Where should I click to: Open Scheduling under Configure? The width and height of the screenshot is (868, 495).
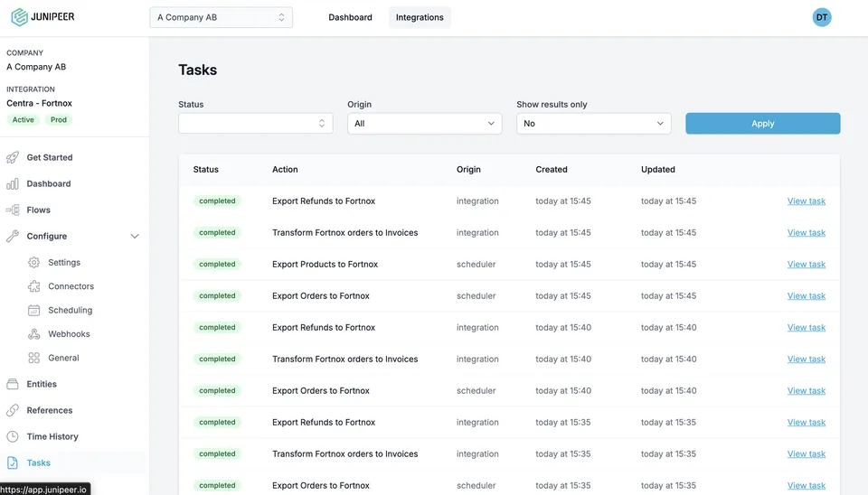point(70,310)
